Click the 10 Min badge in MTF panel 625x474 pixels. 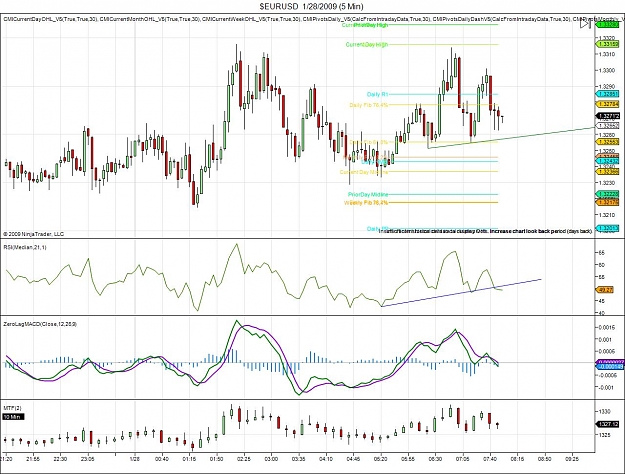tap(13, 417)
